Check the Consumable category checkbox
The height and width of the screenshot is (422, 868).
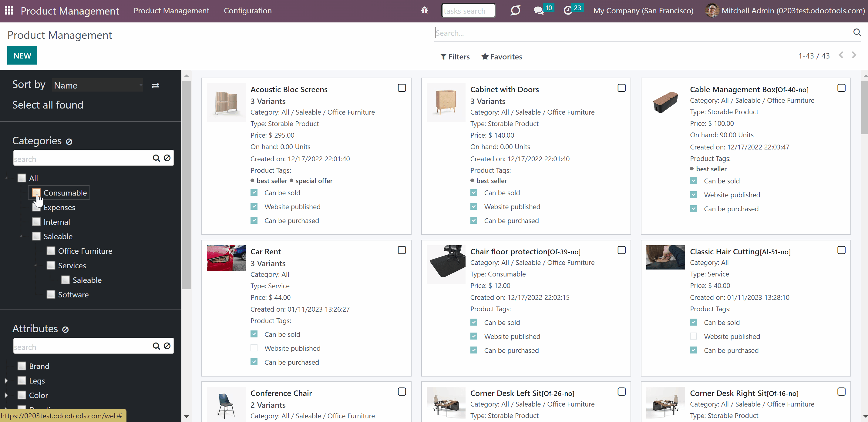(36, 193)
